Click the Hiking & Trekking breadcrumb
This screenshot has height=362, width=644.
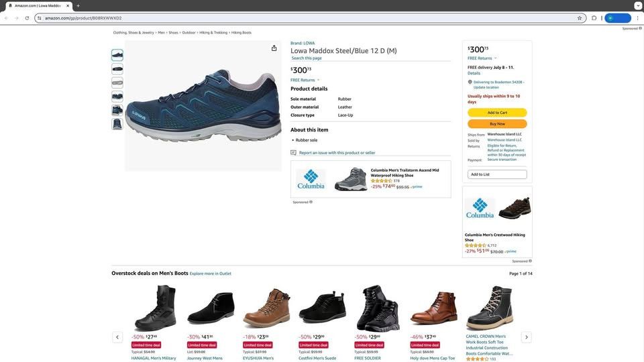[x=213, y=32]
